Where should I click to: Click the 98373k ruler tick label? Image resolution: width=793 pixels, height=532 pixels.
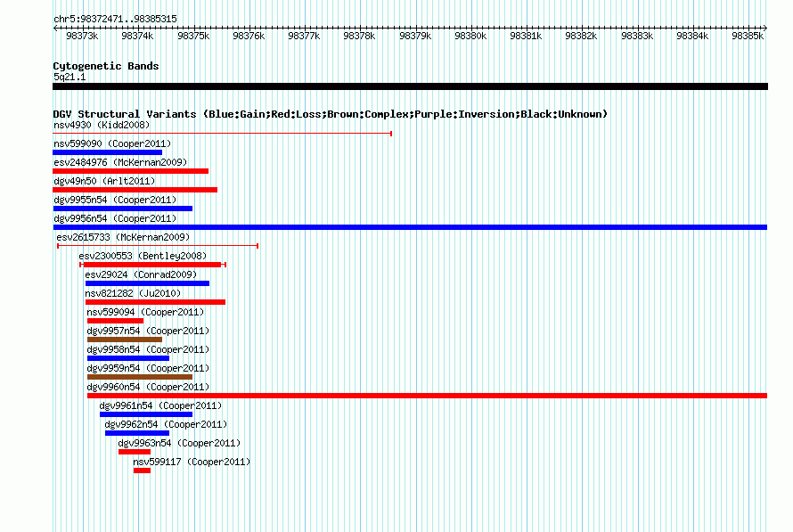(x=82, y=36)
